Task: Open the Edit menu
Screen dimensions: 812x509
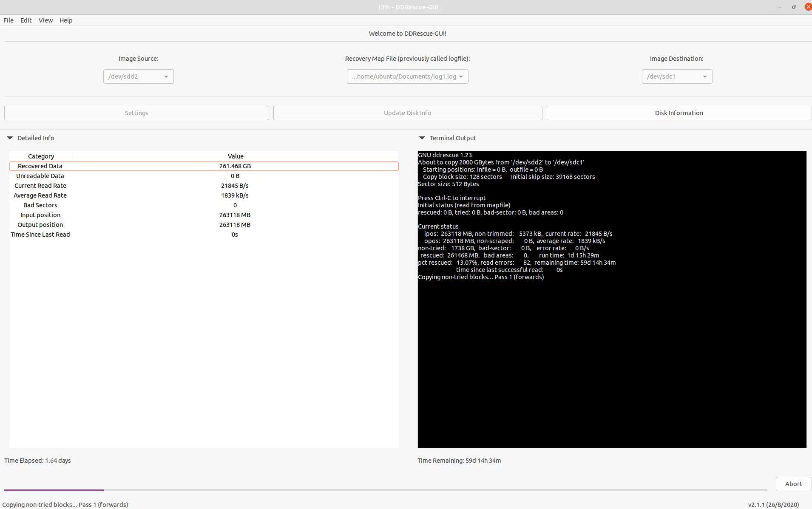Action: pos(26,20)
